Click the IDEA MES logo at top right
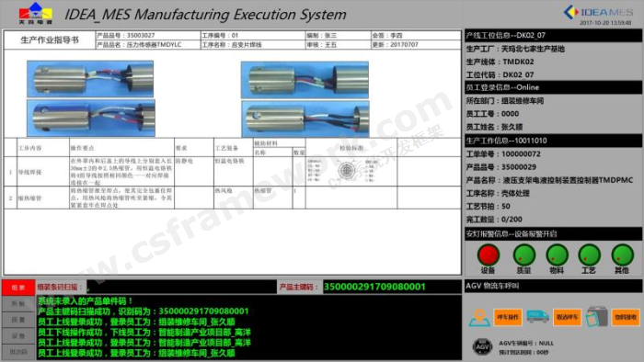 [598, 13]
